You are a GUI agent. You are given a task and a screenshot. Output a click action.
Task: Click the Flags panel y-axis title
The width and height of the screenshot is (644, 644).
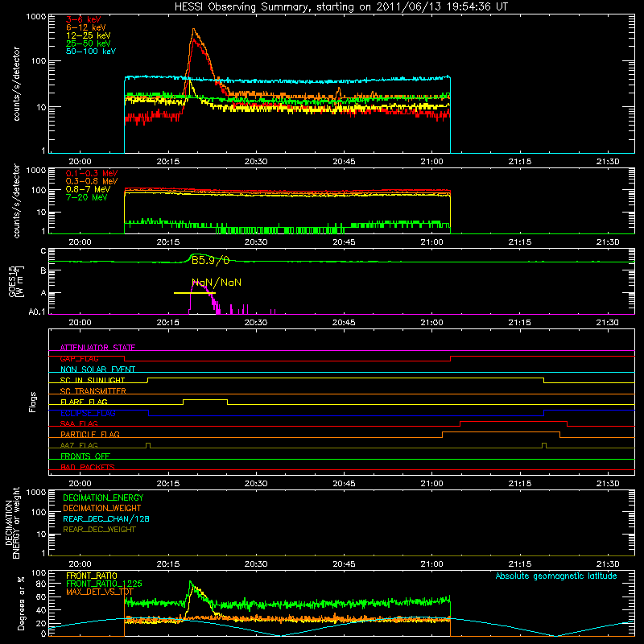point(33,402)
